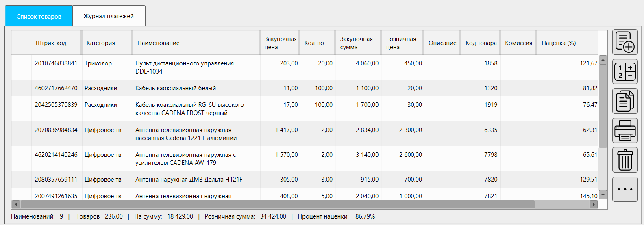Click the Антенна наружная ДМВ Дельта H121F cell
Image resolution: width=644 pixels, height=225 pixels.
[x=189, y=180]
